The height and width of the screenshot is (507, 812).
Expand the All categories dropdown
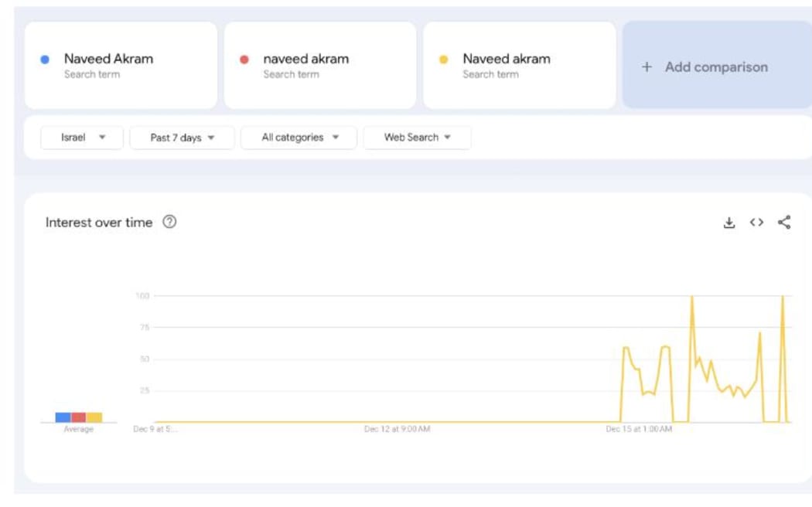click(299, 138)
